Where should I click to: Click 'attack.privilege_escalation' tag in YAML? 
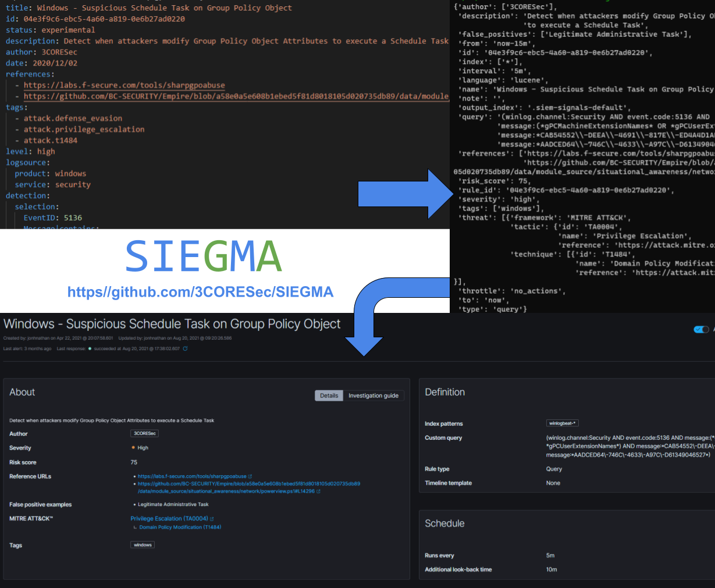(x=84, y=129)
